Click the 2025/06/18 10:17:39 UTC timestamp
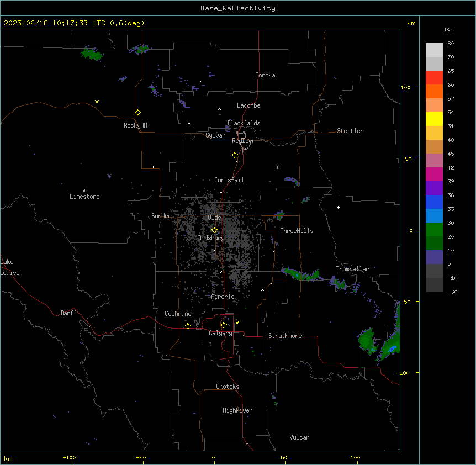The width and height of the screenshot is (476, 465). click(55, 23)
